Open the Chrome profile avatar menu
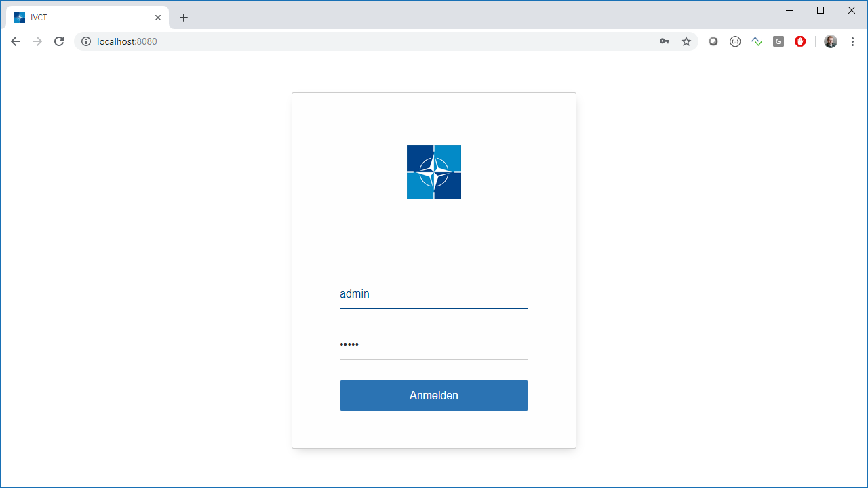 (x=830, y=41)
